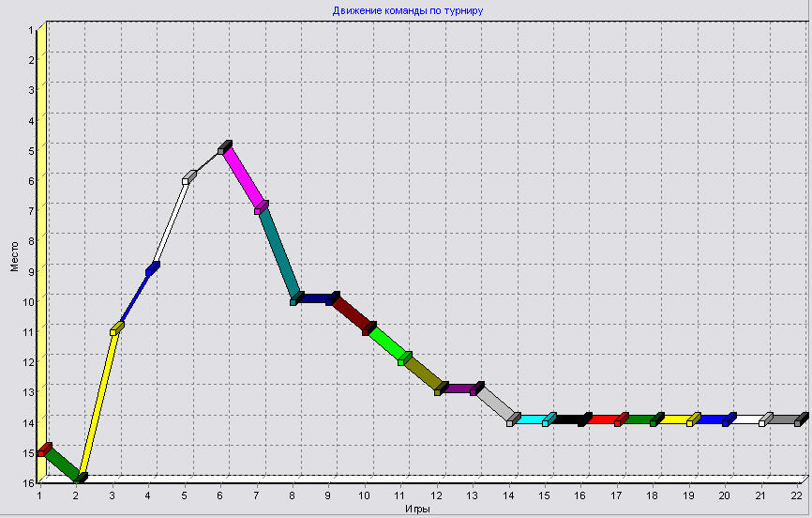
Task: Click the Y-axis tick label '16'
Action: 28,482
